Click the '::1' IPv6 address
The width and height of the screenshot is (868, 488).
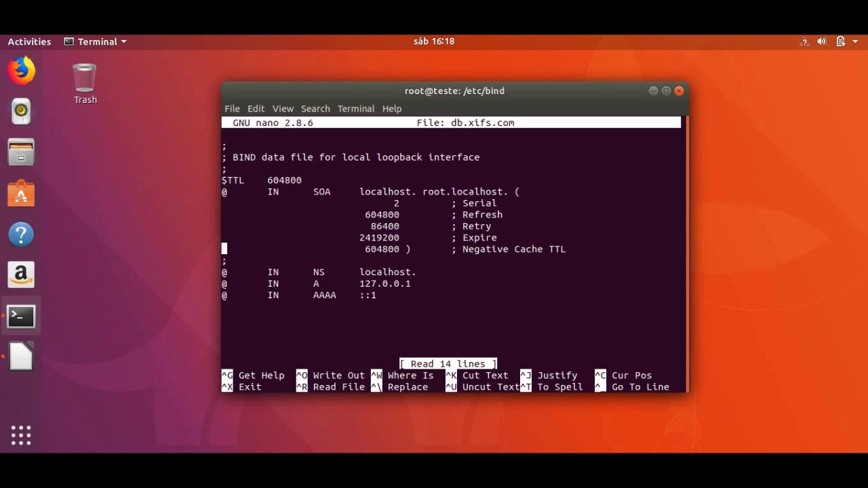(368, 296)
